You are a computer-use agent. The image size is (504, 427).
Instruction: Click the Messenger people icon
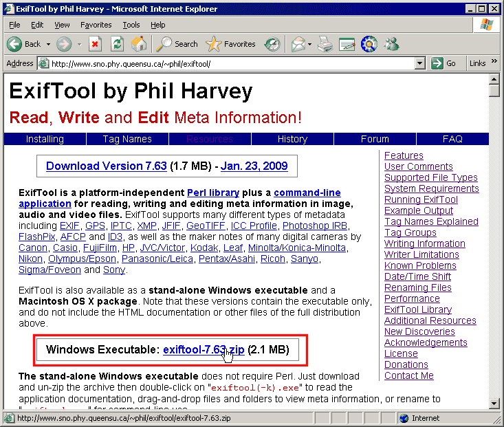(391, 44)
